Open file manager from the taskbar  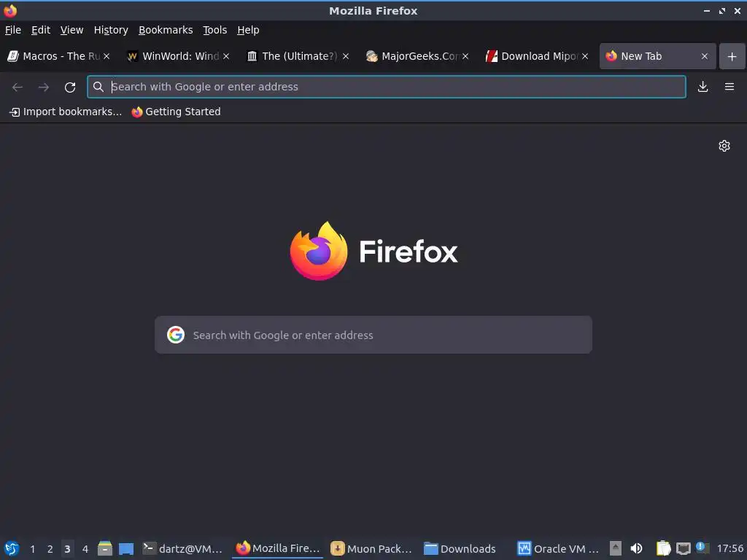click(x=105, y=548)
